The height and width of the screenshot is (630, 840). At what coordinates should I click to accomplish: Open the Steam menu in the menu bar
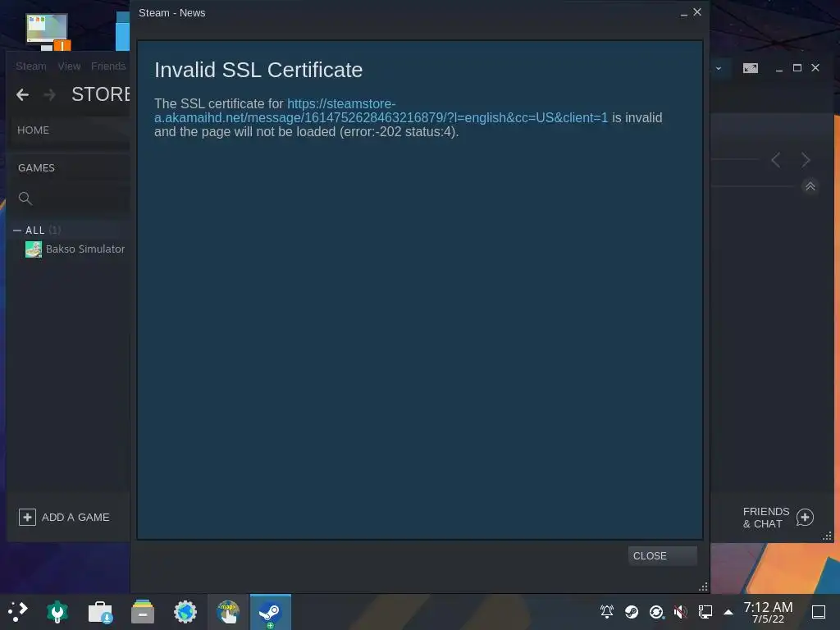(x=31, y=66)
